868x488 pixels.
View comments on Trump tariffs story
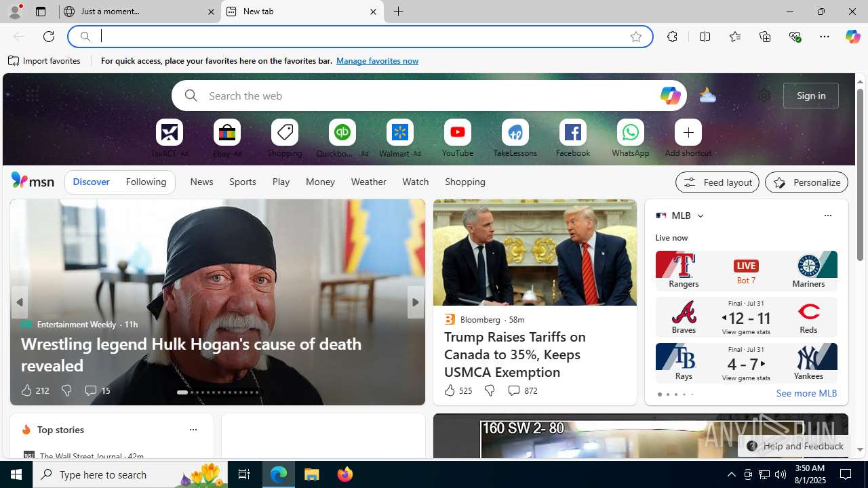click(x=521, y=390)
